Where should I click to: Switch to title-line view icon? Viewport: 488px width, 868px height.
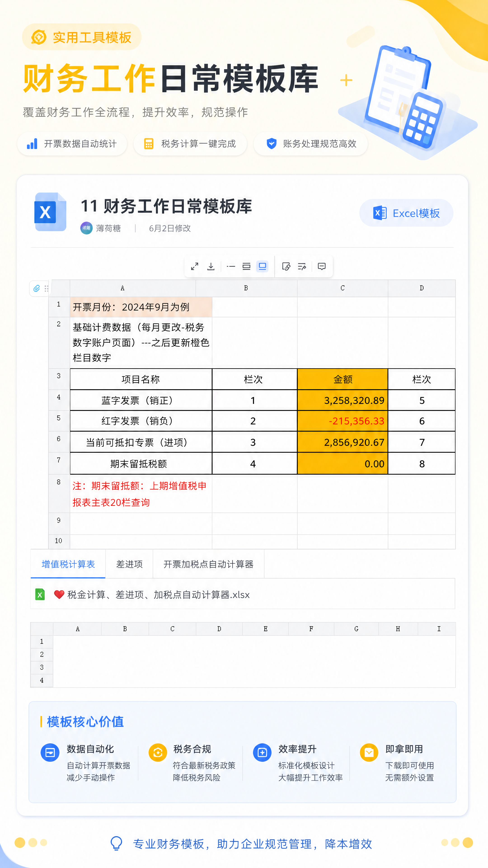[231, 267]
